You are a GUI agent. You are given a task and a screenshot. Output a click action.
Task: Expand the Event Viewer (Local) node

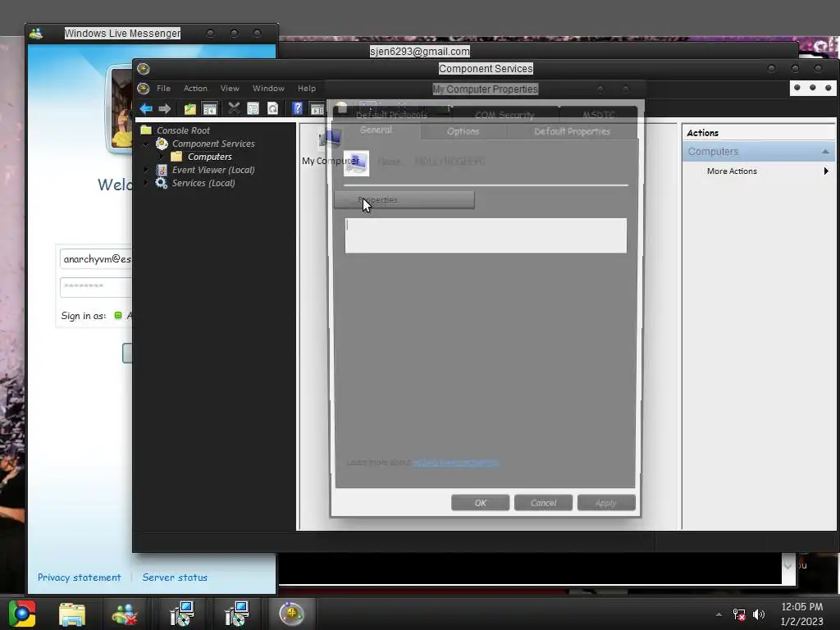(146, 169)
